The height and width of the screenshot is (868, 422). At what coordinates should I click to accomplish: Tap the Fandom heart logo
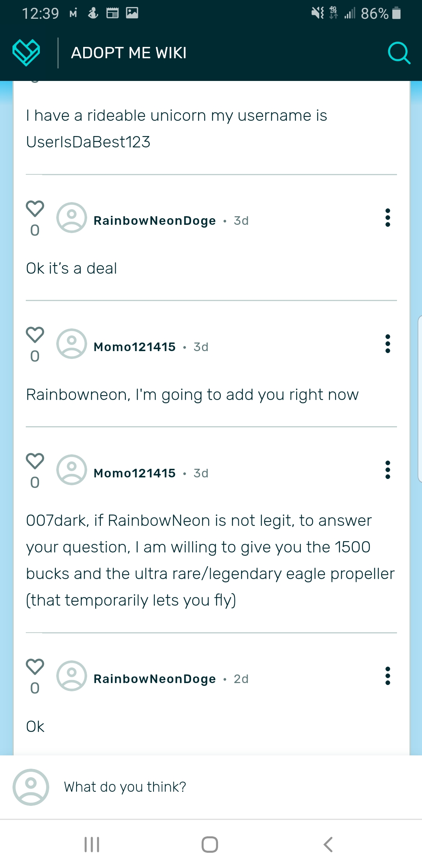[26, 53]
